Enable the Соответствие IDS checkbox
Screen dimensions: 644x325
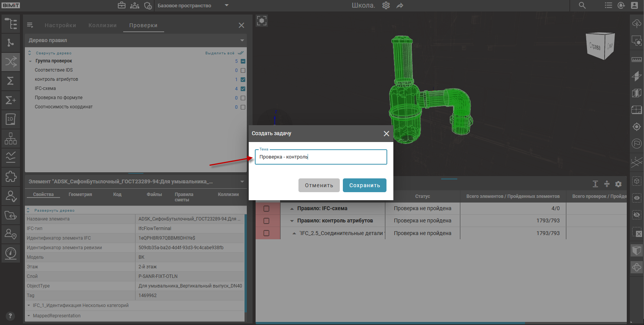point(243,70)
